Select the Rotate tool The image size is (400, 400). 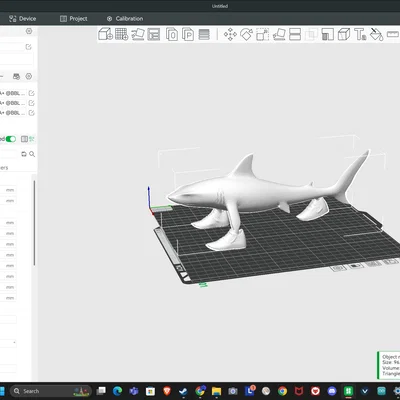tap(246, 34)
